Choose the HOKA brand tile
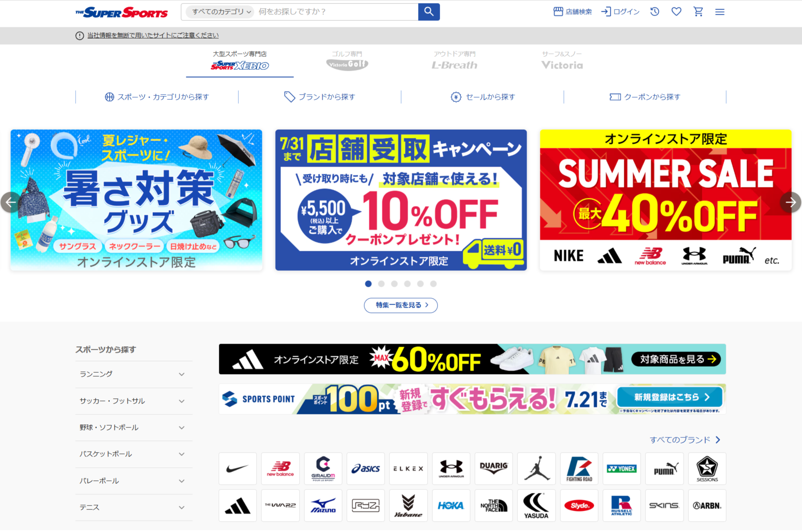The width and height of the screenshot is (802, 532). coord(451,506)
